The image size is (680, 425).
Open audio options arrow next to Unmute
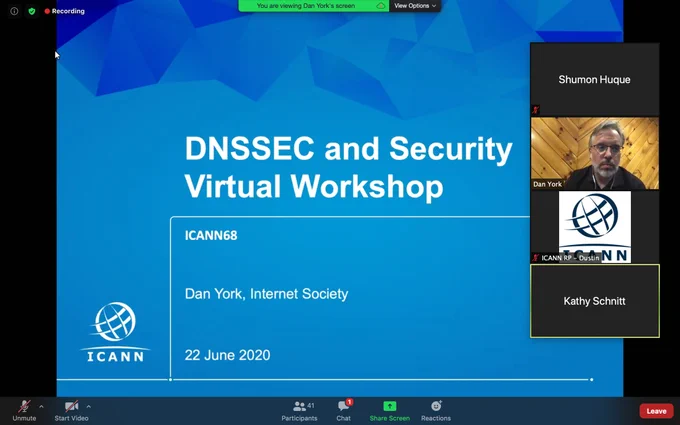41,407
